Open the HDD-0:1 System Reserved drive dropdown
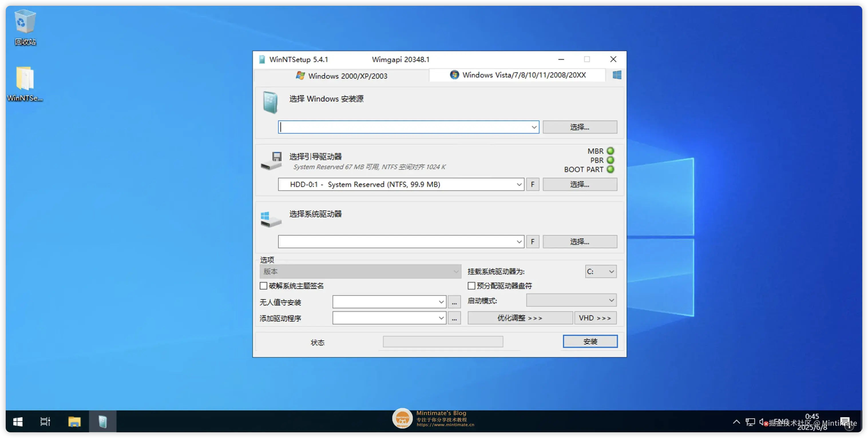Viewport: 868px width, 438px height. pos(519,184)
